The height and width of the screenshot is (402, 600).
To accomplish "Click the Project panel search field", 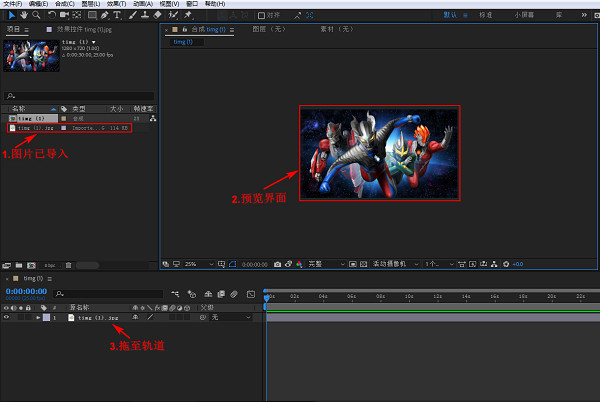I will coord(80,96).
